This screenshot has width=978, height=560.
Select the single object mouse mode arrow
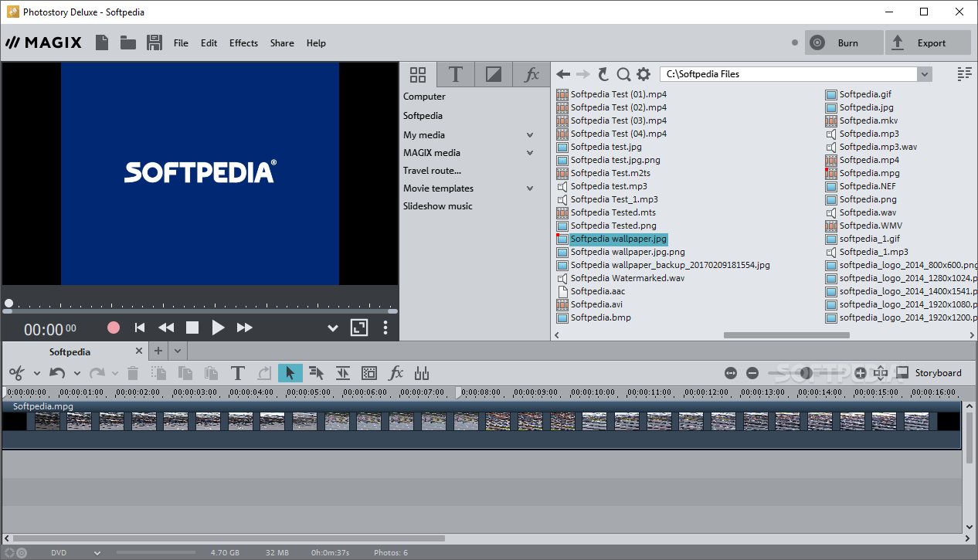point(290,373)
